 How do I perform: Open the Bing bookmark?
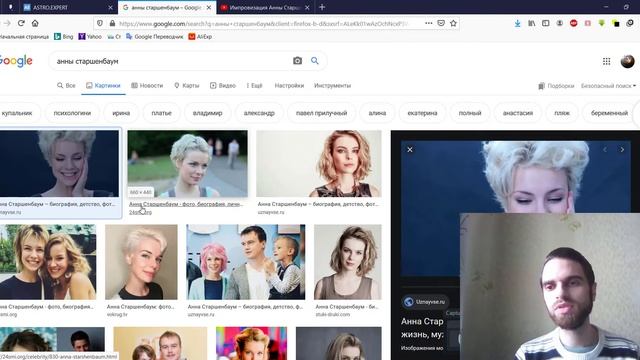64,37
